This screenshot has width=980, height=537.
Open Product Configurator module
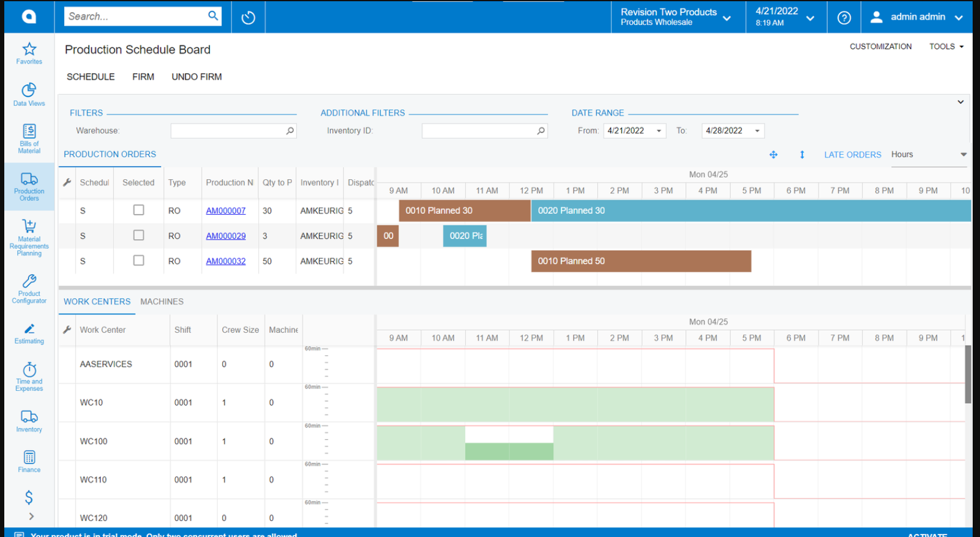29,289
